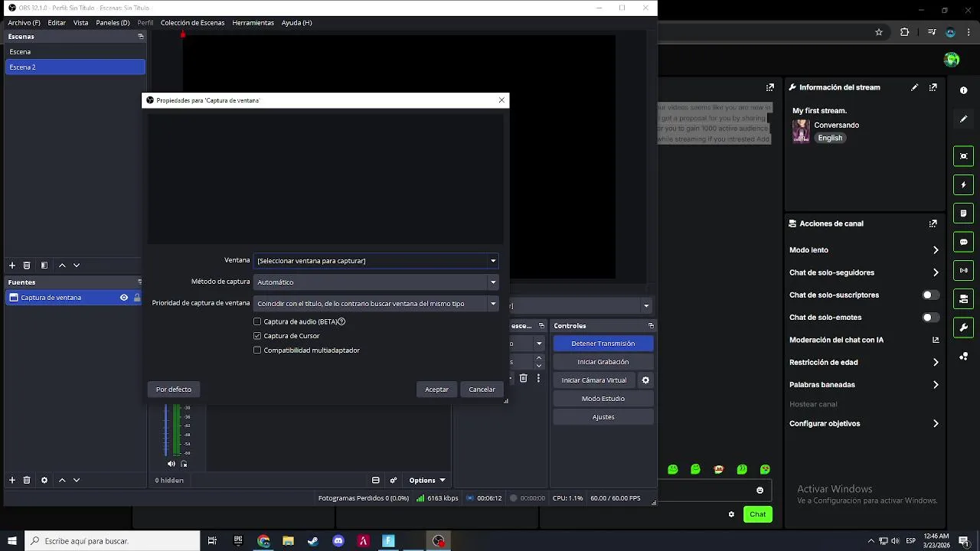Image resolution: width=980 pixels, height=551 pixels.
Task: Click info icon in right sidebar
Action: click(x=964, y=90)
